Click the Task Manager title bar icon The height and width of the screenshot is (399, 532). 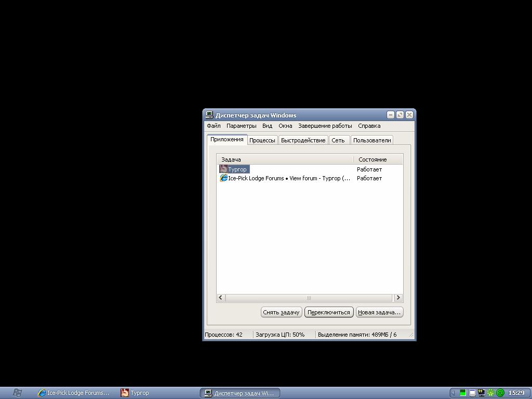[209, 115]
